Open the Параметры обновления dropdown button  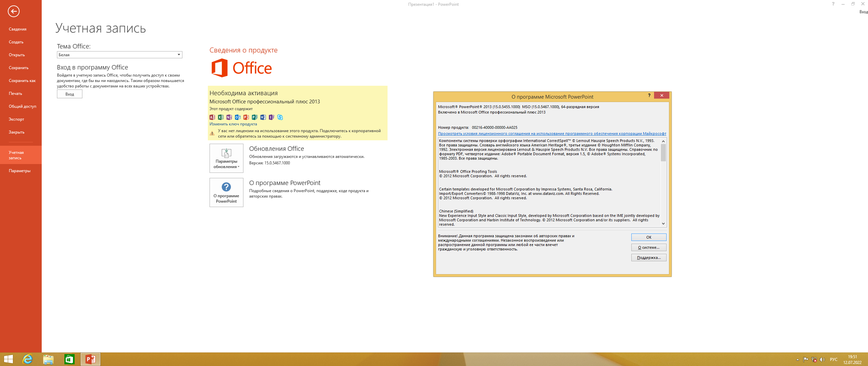tap(226, 158)
